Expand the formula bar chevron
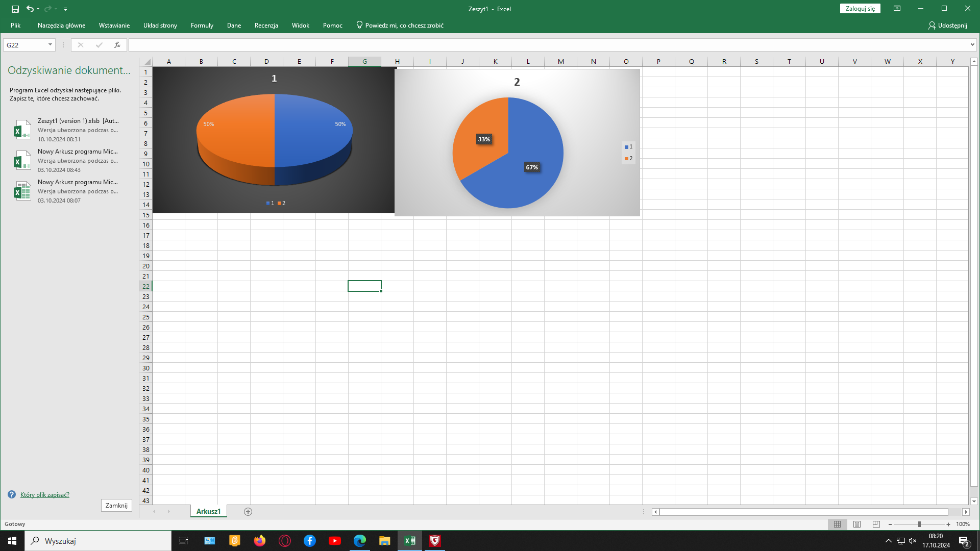Image resolution: width=980 pixels, height=551 pixels. pos(972,45)
